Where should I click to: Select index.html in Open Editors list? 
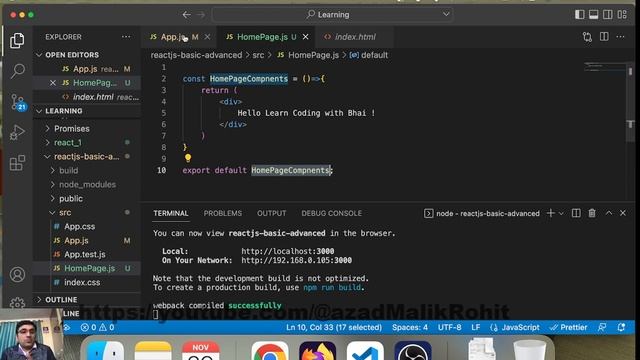point(87,97)
